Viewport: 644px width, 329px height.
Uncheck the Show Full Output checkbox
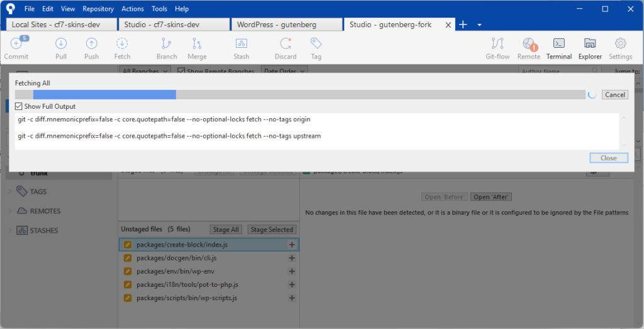[19, 106]
